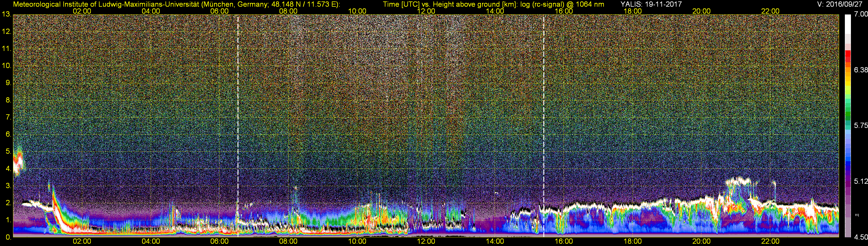
Task: Select the dashed white vertical line before 16:00
Action: [544, 126]
